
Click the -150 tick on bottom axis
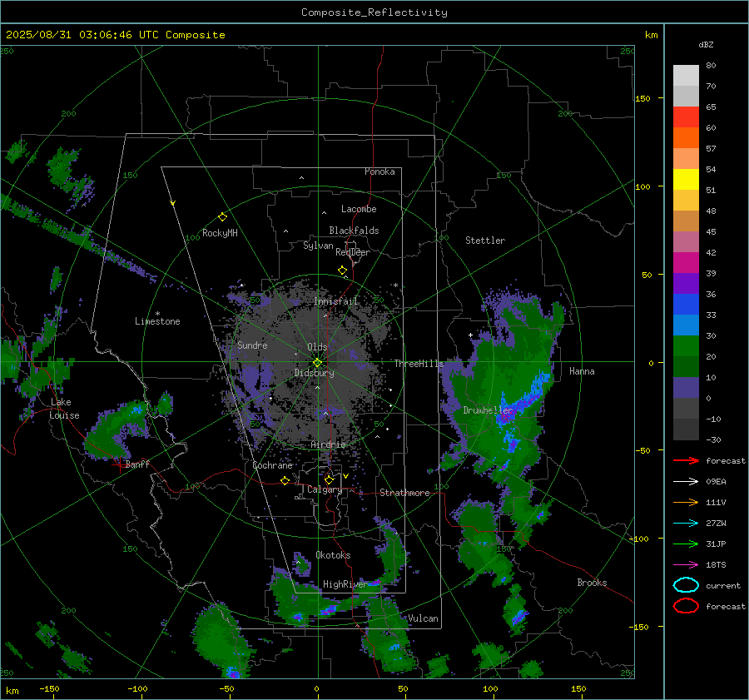[49, 689]
